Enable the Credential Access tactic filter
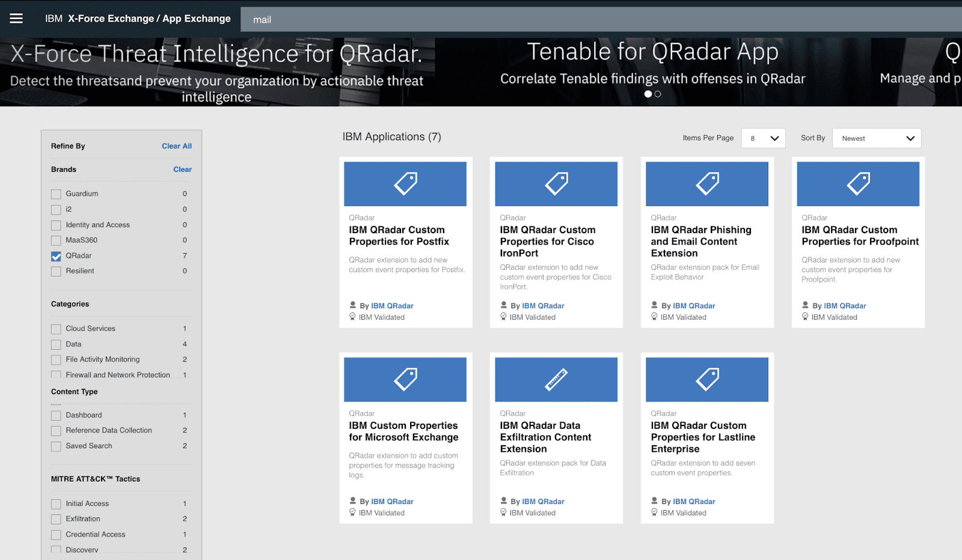The height and width of the screenshot is (560, 962). (x=56, y=535)
